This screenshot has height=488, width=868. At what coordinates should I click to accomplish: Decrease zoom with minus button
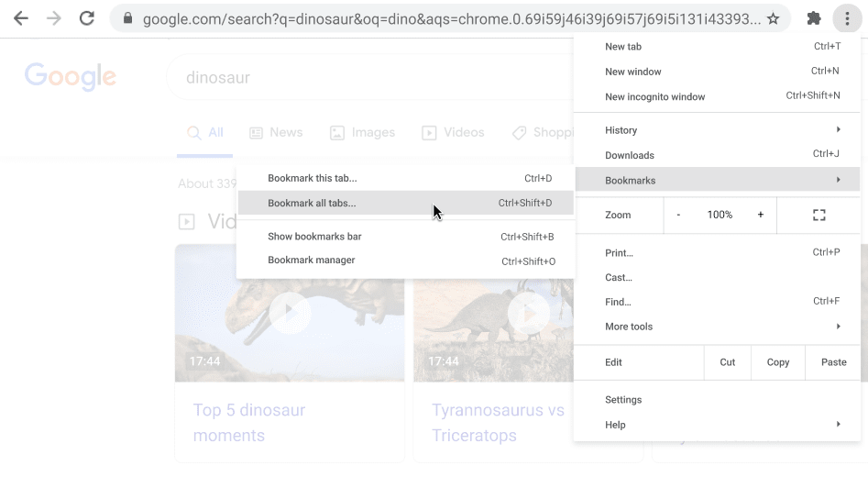[x=678, y=215]
